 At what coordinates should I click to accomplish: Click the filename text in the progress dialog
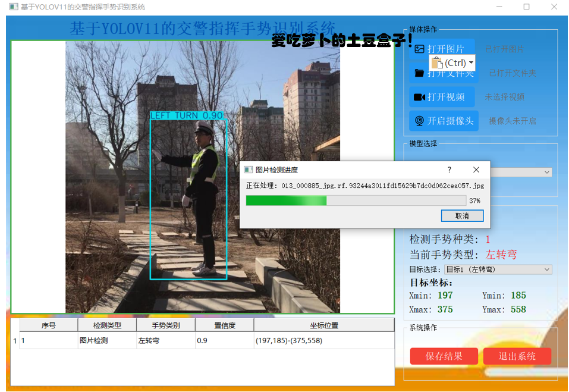382,186
